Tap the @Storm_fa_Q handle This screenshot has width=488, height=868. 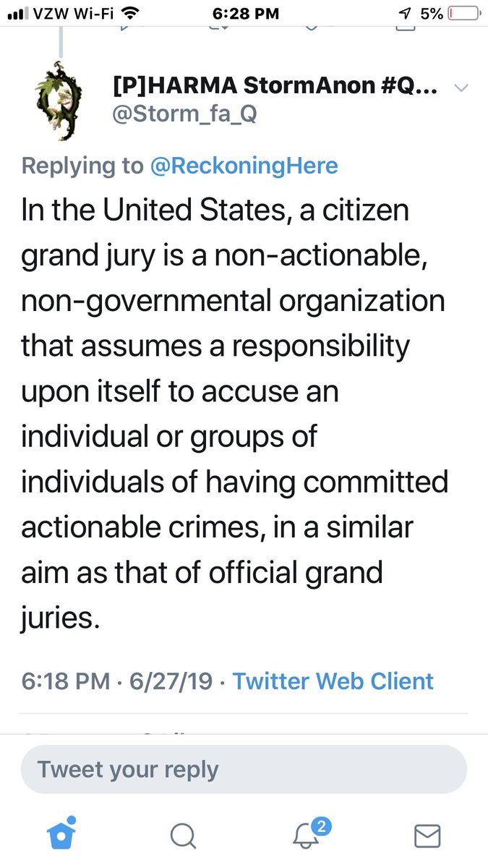point(184,114)
